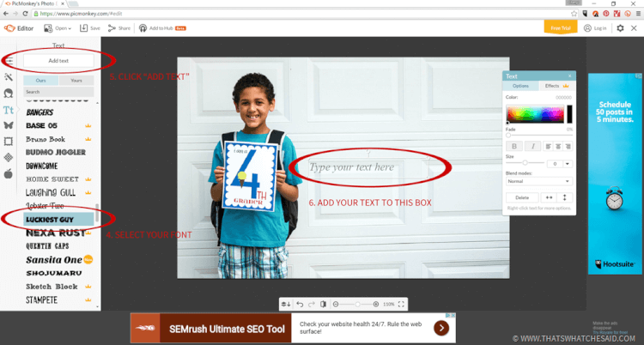This screenshot has height=345, width=644.
Task: Open the Themes apple icon
Action: pos(9,173)
